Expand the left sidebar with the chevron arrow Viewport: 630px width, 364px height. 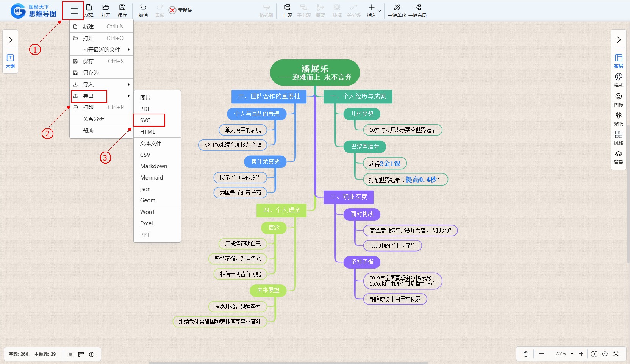click(x=10, y=40)
